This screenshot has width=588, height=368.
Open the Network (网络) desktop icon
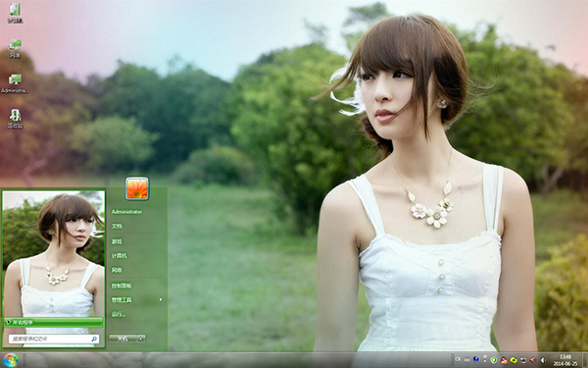15,48
